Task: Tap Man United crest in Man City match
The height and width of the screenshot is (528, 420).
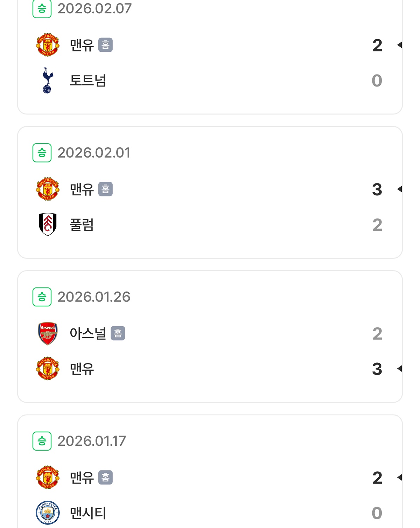Action: pyautogui.click(x=48, y=477)
